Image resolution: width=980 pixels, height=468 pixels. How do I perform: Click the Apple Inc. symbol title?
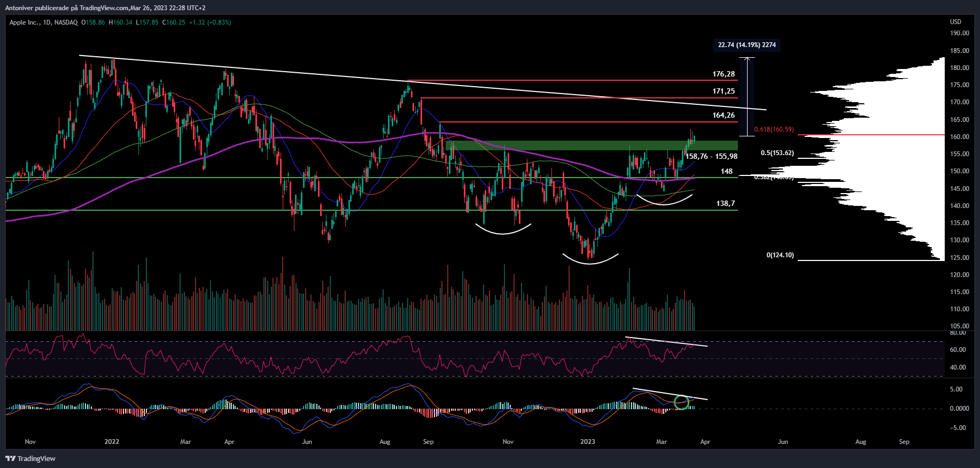(x=24, y=22)
